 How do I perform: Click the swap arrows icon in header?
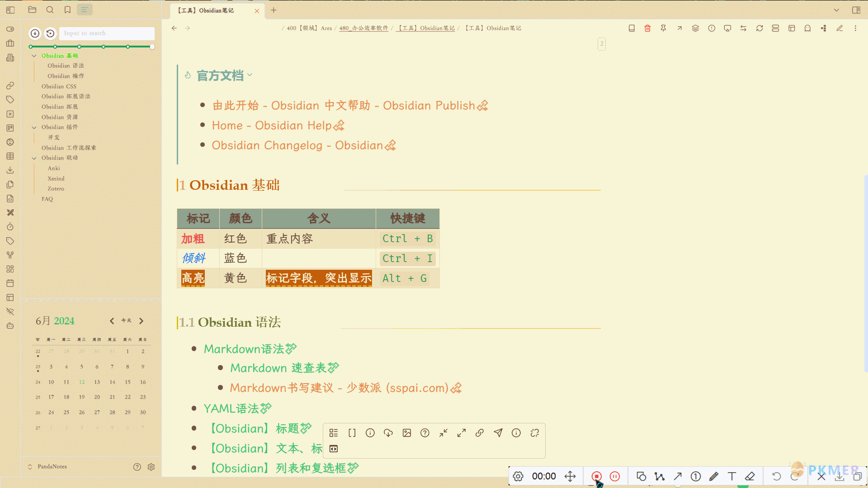tap(743, 28)
